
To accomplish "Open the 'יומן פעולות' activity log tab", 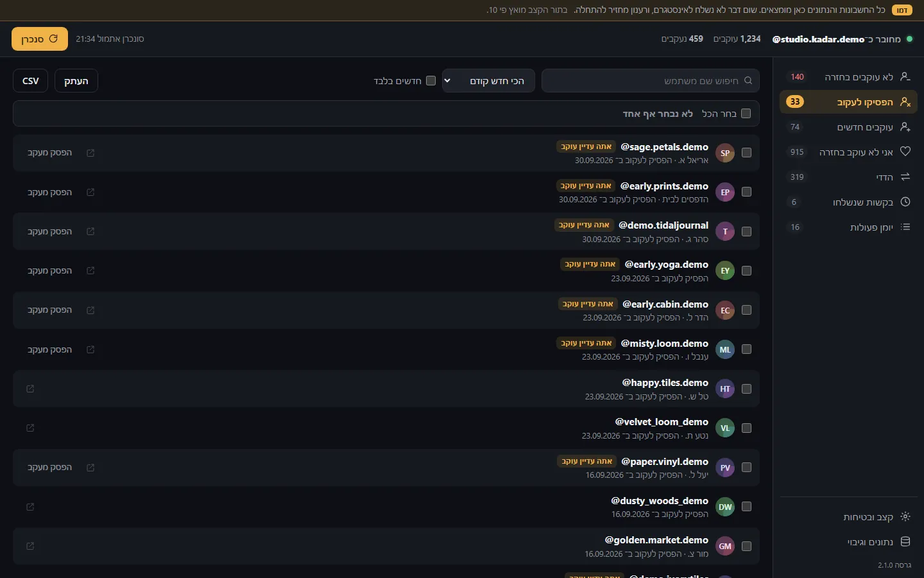I will coord(848,227).
